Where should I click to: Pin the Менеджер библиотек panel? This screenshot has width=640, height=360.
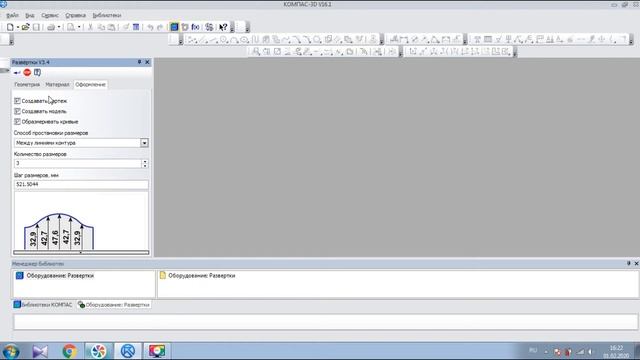point(629,264)
